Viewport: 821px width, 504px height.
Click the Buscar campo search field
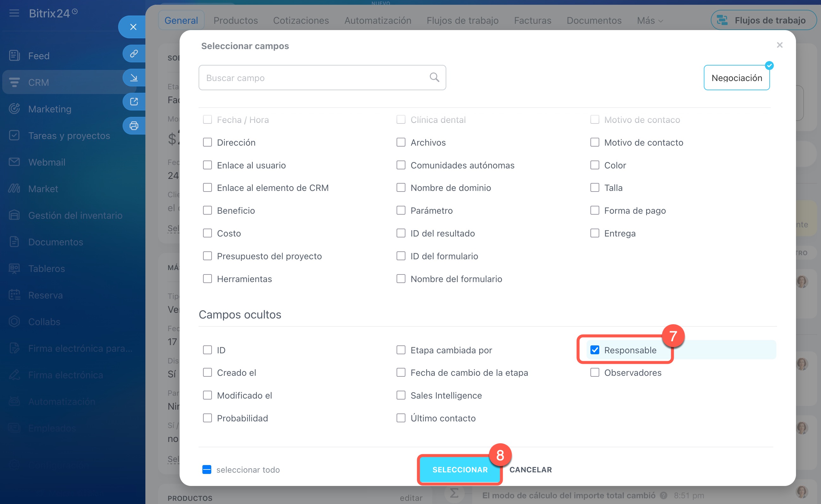click(314, 78)
